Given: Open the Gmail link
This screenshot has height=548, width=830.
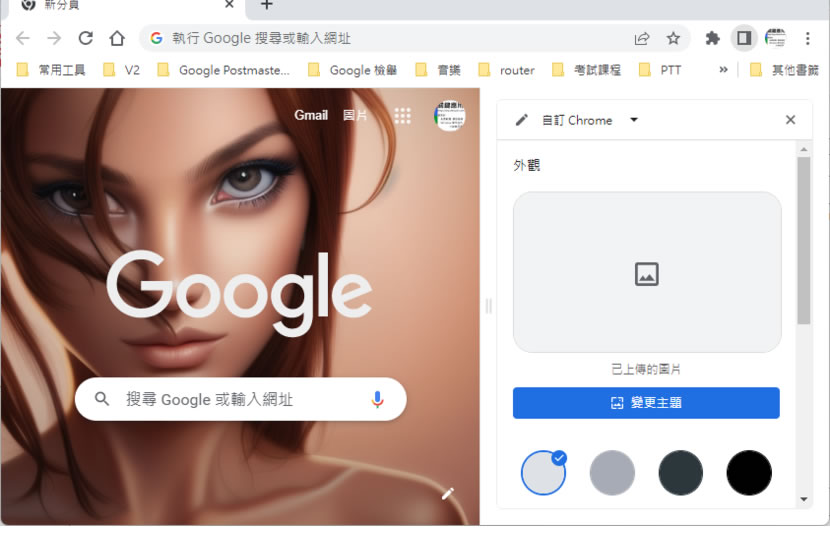Looking at the screenshot, I should point(311,115).
